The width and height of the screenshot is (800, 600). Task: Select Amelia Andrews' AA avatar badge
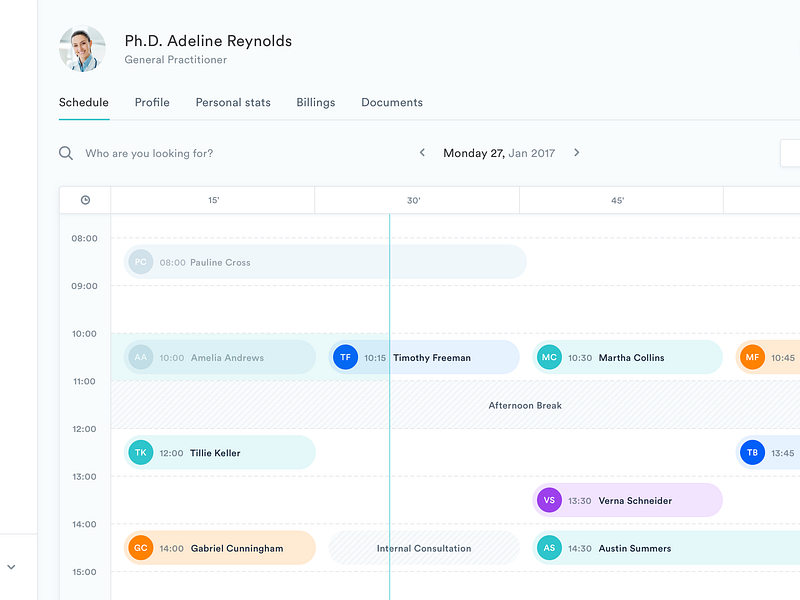[141, 357]
